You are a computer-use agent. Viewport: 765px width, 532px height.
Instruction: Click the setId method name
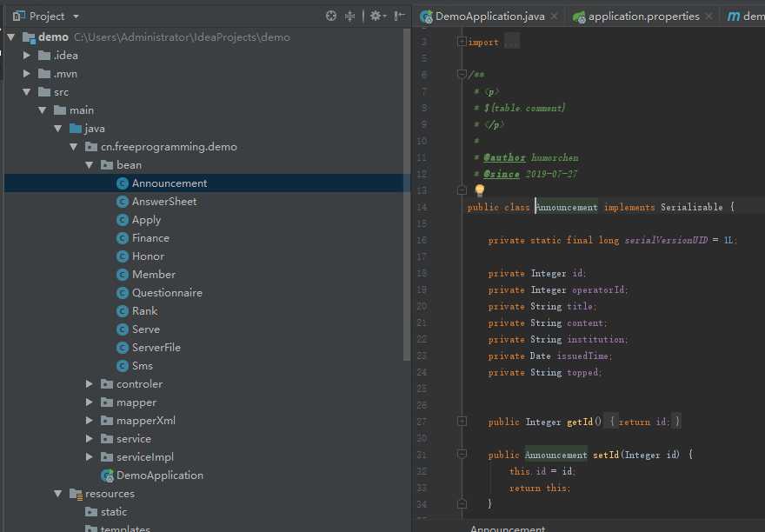tap(605, 455)
